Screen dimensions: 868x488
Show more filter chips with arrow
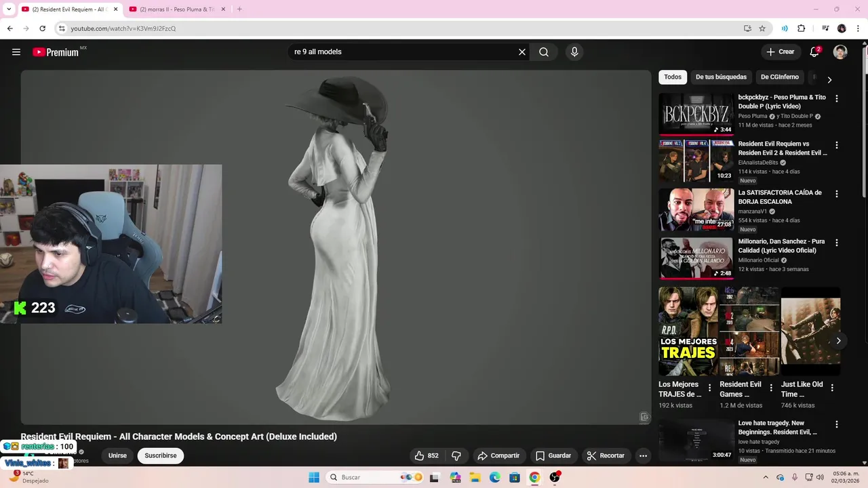(x=829, y=79)
